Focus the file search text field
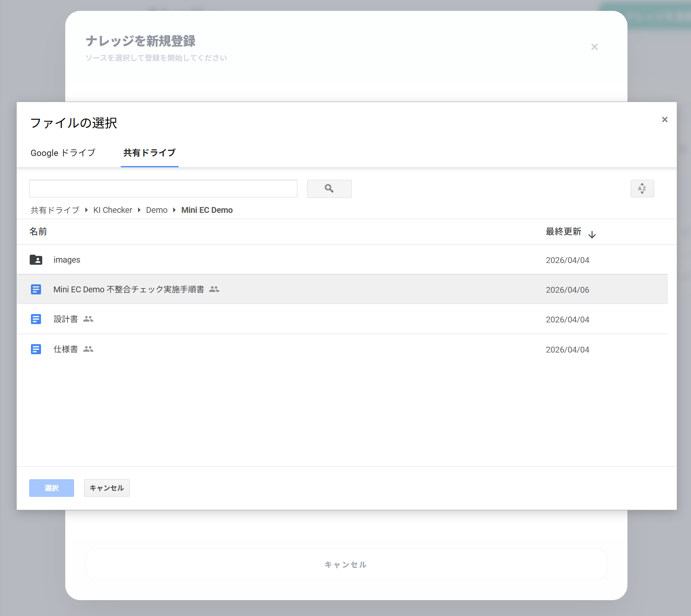 point(163,189)
